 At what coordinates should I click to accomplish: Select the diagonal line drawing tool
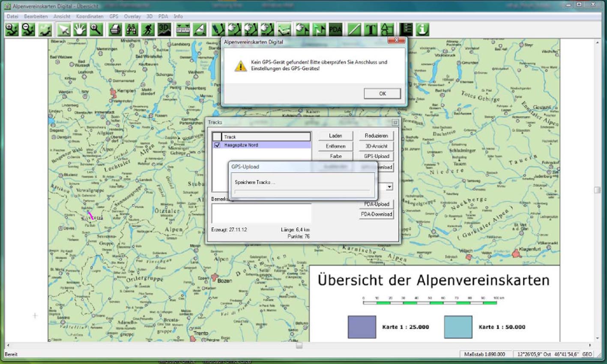click(354, 30)
